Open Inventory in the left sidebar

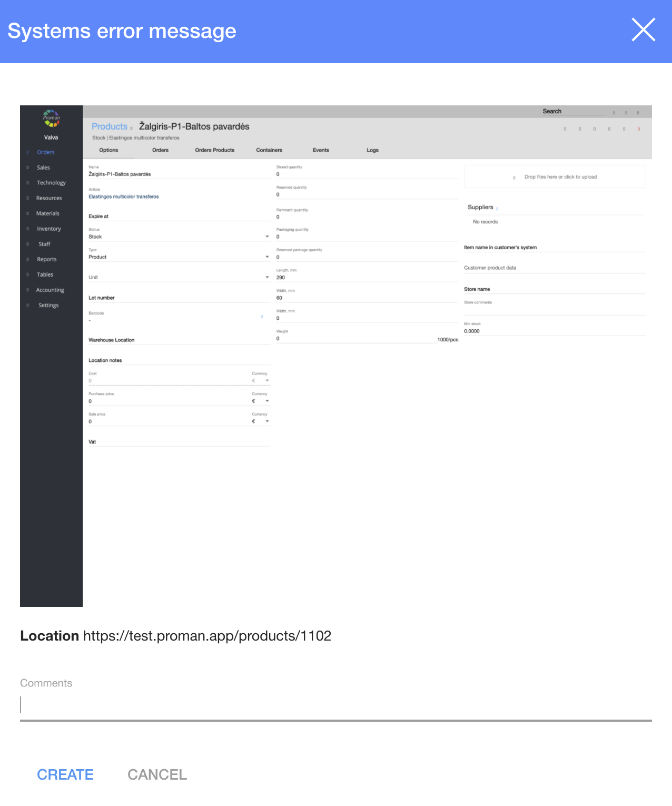(49, 229)
